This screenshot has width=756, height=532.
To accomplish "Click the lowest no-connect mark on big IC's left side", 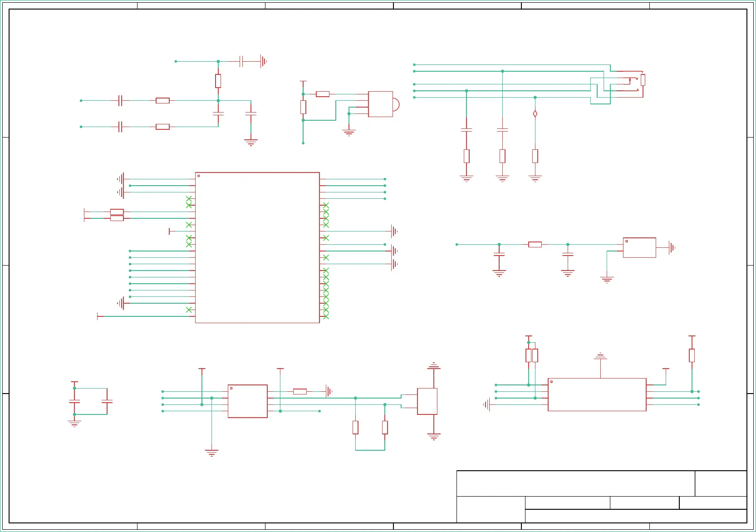I will [x=189, y=310].
